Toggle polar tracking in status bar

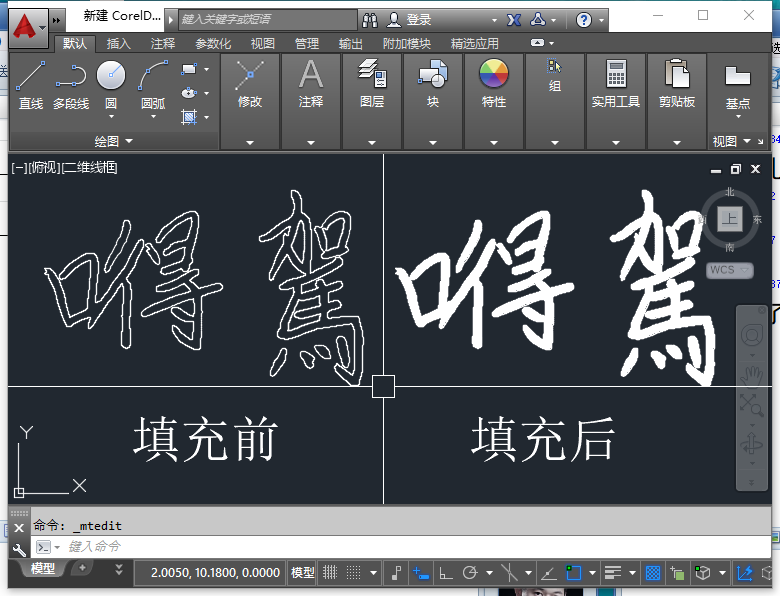[x=470, y=573]
